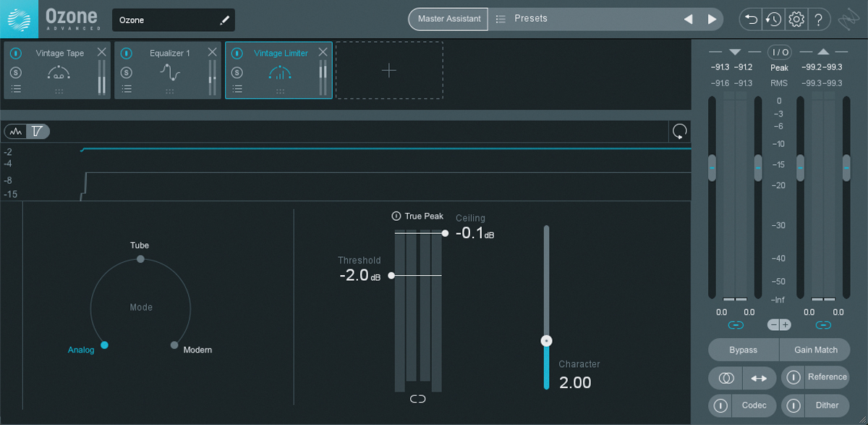Click the undo arrow icon
868x425 pixels.
(x=750, y=20)
